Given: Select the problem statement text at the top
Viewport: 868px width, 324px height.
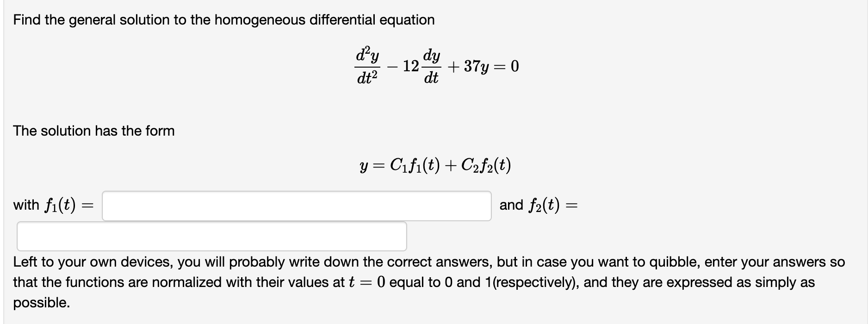Looking at the screenshot, I should pyautogui.click(x=223, y=19).
